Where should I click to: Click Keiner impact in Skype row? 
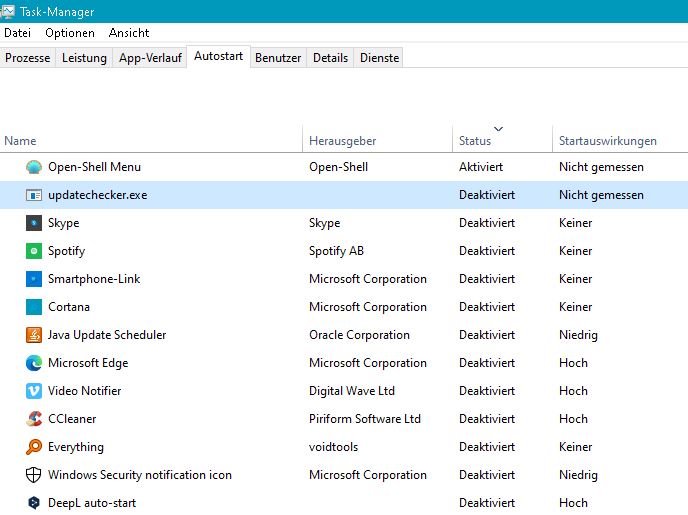575,223
